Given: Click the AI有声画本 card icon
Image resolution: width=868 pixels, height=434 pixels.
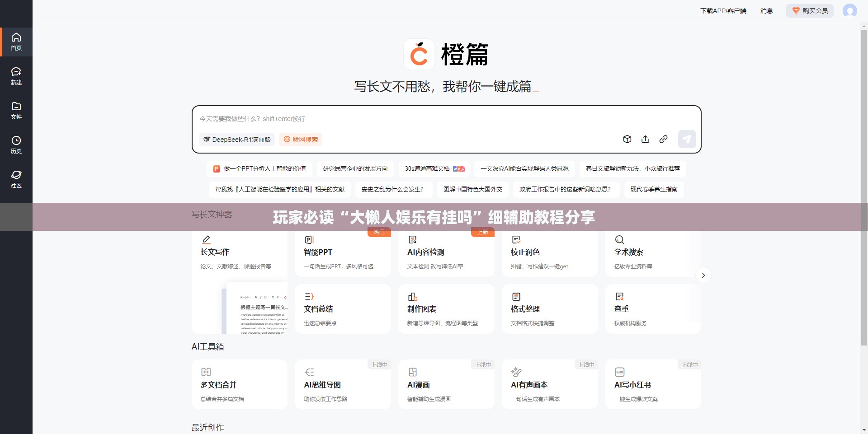Looking at the screenshot, I should pos(516,372).
